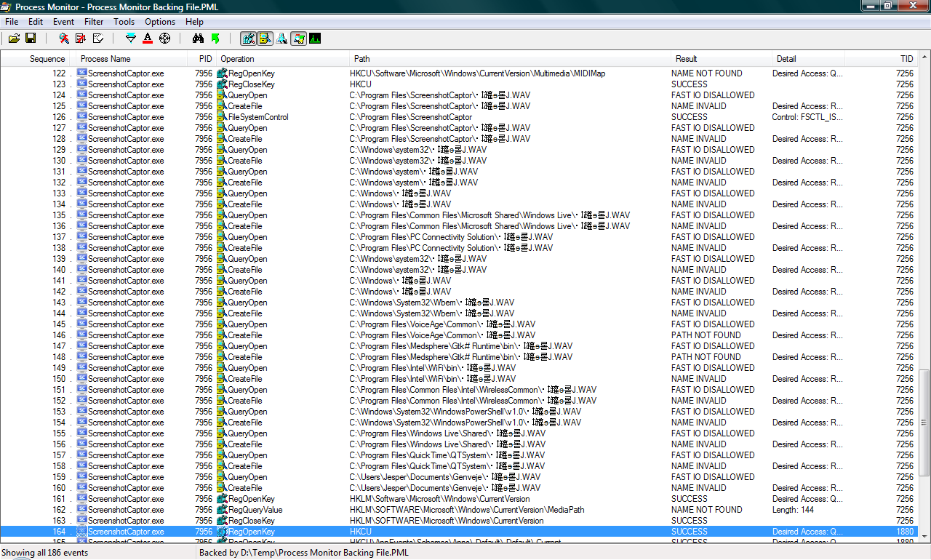Click the Operation column header
The width and height of the screenshot is (931, 560).
[x=282, y=59]
